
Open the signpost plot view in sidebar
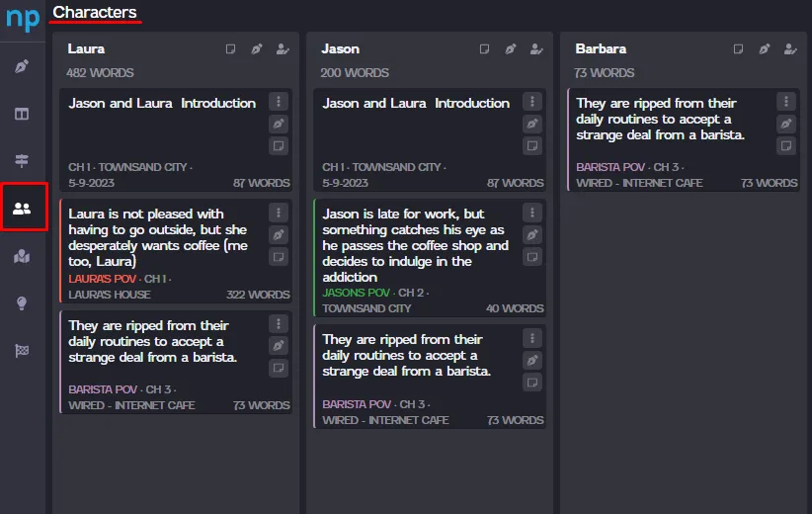click(x=22, y=160)
